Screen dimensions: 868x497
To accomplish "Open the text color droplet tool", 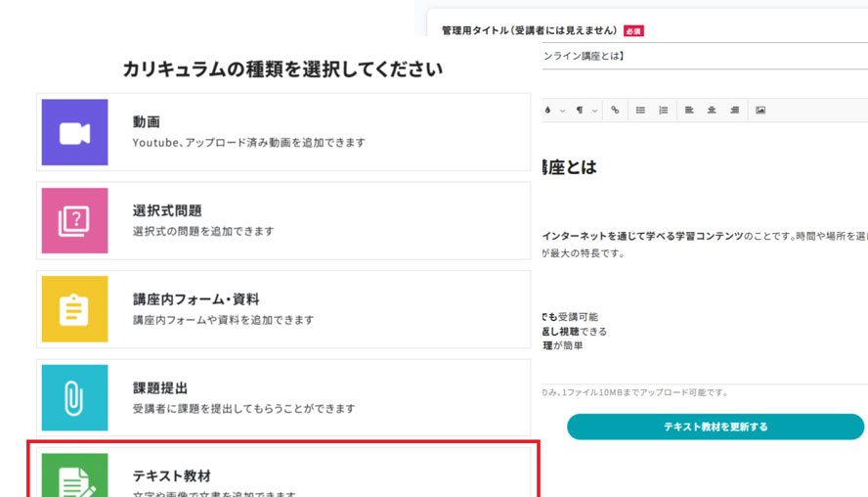I will point(548,111).
